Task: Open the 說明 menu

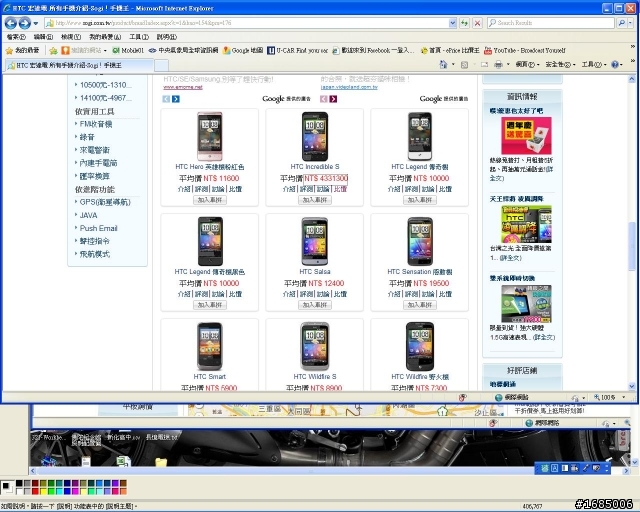Action: click(x=167, y=37)
